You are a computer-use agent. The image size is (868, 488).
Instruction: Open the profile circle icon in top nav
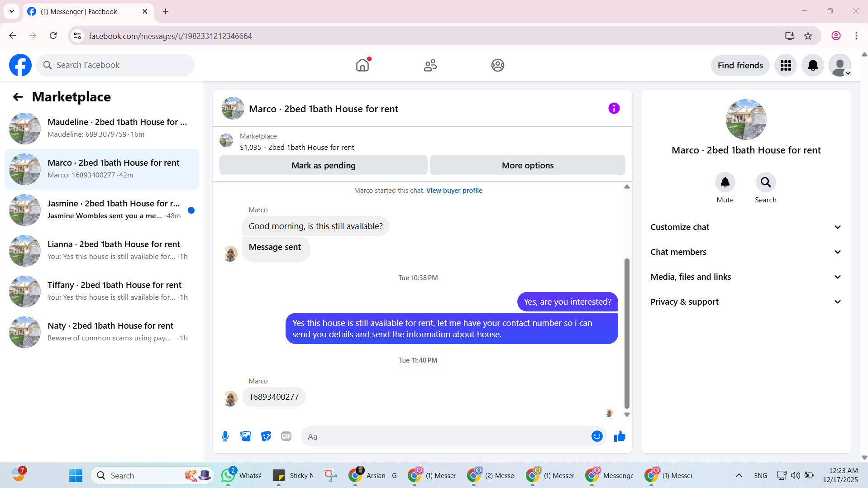[x=498, y=65]
